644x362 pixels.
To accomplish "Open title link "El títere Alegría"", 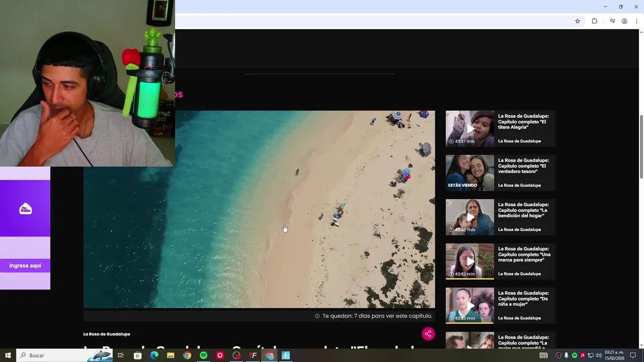I will [523, 122].
